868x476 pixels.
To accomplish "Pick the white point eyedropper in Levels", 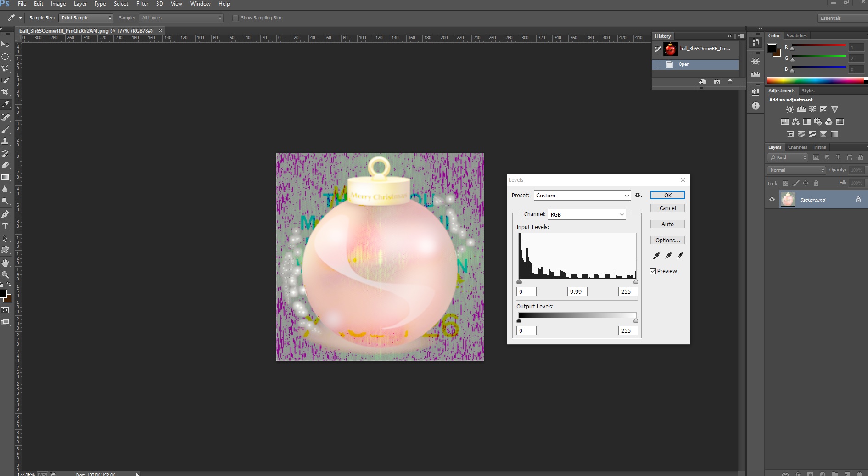I will point(680,256).
